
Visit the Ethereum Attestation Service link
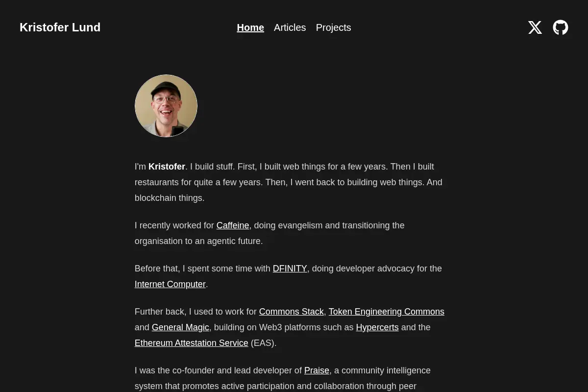[192, 343]
